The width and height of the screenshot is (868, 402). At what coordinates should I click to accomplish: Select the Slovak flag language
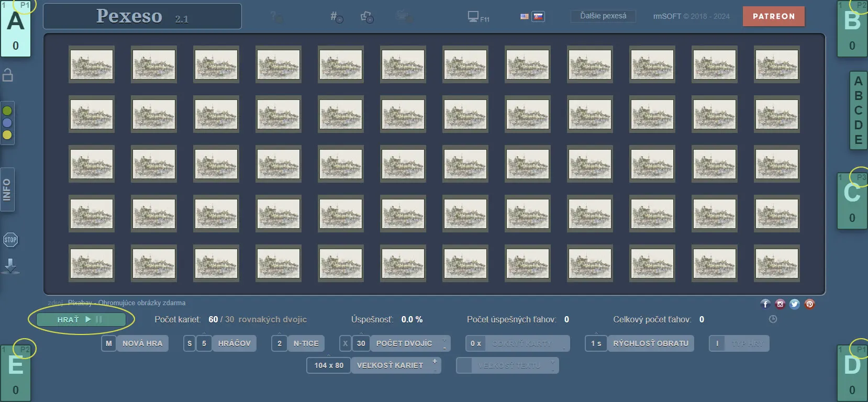click(x=538, y=16)
